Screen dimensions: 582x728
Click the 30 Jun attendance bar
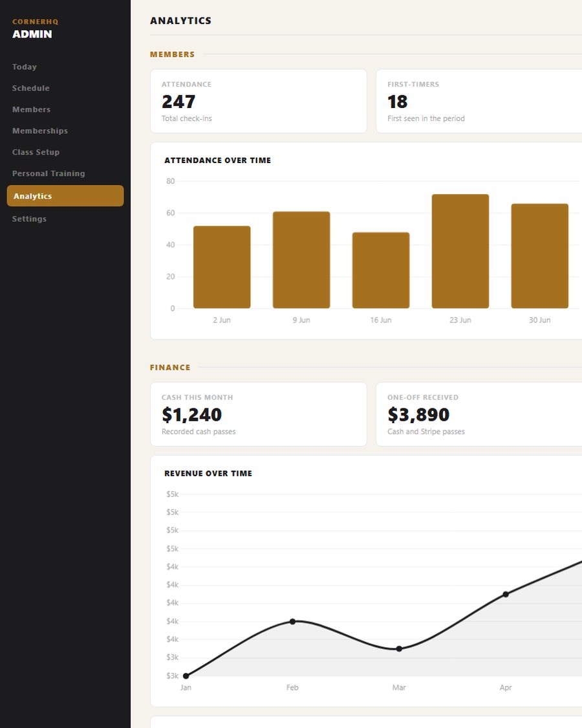[539, 256]
